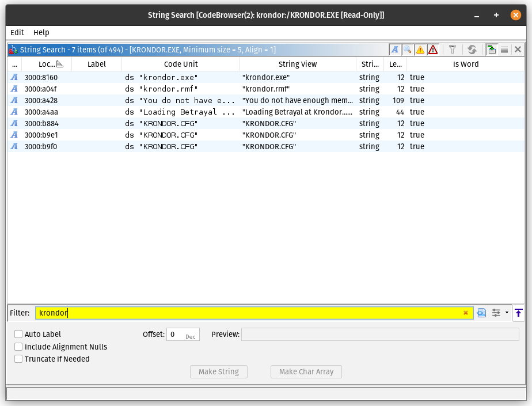Enable the Auto Label checkbox
This screenshot has width=532, height=406.
19,334
